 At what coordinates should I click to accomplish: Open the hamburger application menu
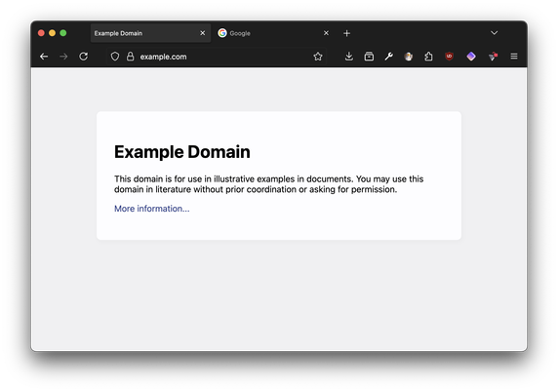coord(514,57)
